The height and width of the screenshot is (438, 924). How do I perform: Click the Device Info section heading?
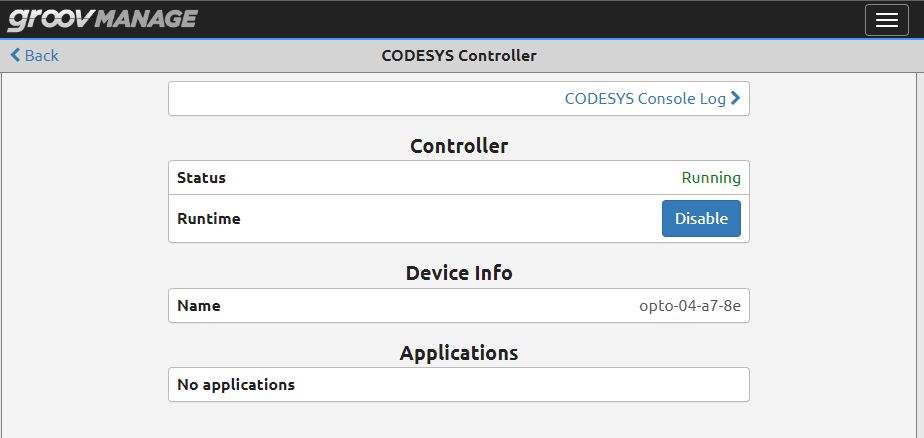[459, 273]
